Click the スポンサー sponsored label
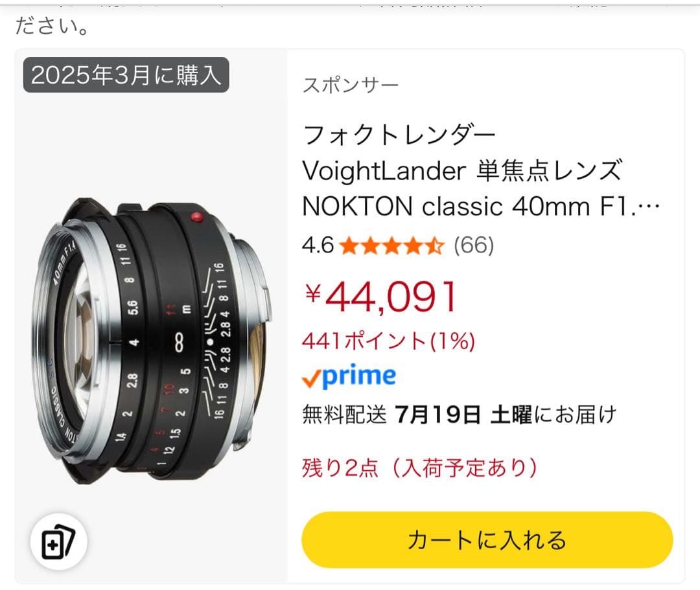This screenshot has height=590, width=700. (x=351, y=85)
